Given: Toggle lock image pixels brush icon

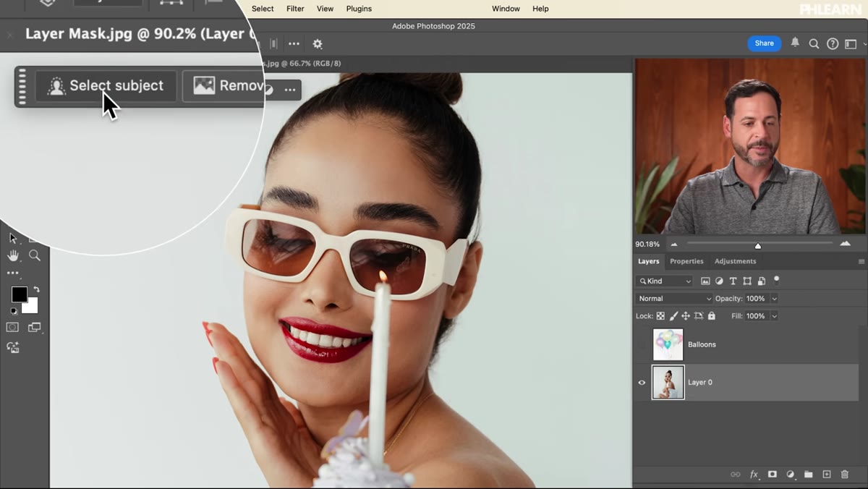Looking at the screenshot, I should click(673, 316).
